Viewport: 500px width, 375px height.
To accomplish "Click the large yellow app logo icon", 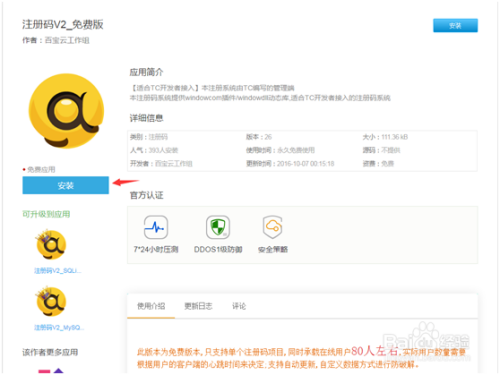I will coord(66,111).
